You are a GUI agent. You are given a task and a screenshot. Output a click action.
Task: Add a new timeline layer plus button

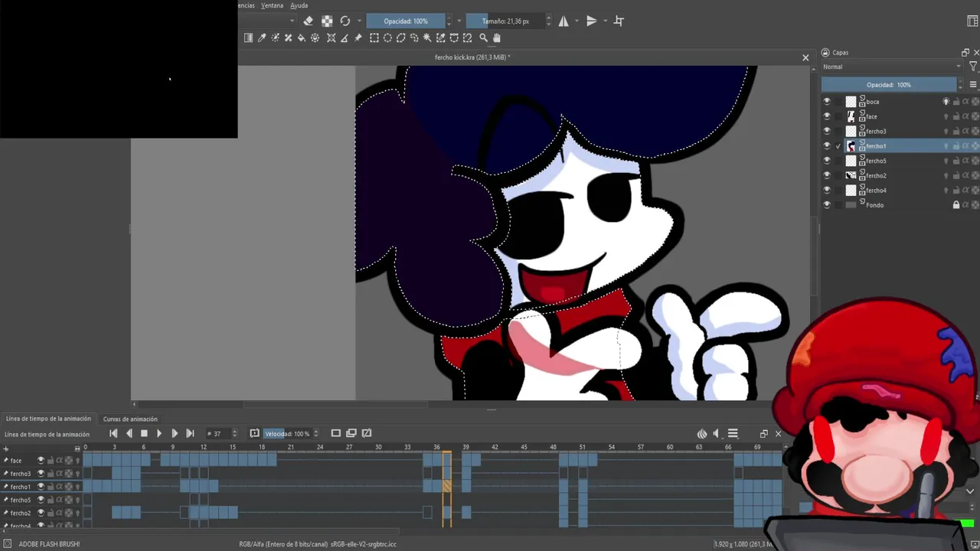tap(6, 448)
